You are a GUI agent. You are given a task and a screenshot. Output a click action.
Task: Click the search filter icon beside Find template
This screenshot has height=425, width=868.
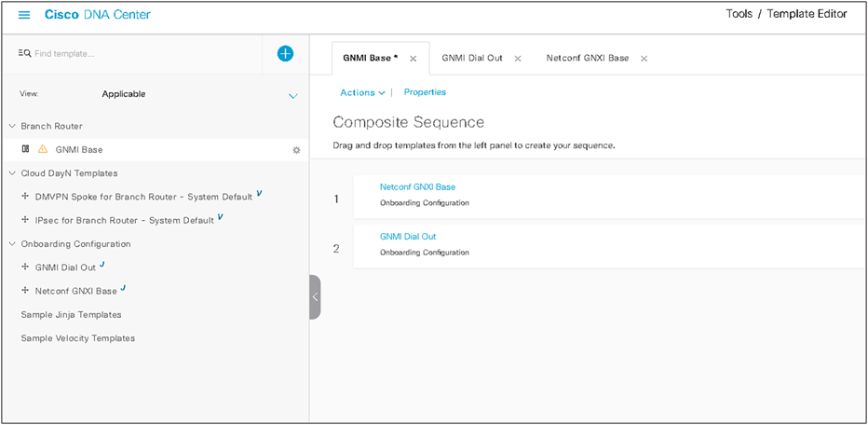pyautogui.click(x=24, y=54)
